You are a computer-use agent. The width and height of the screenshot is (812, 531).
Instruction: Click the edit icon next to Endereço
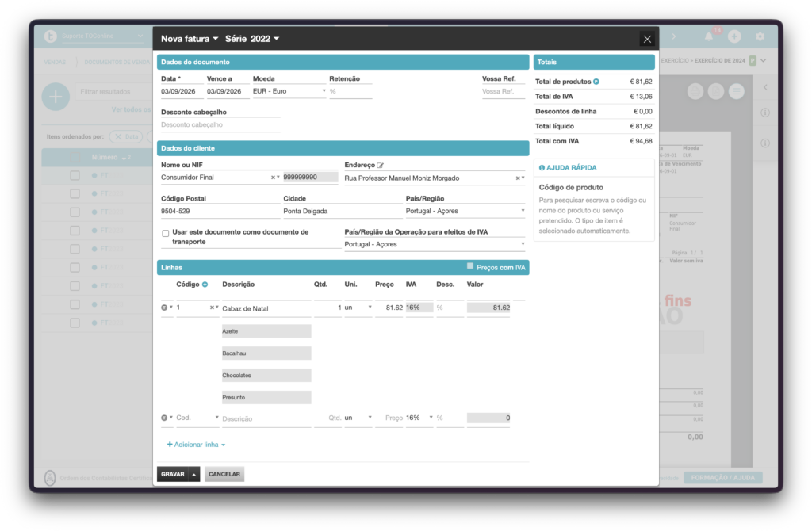(x=381, y=166)
